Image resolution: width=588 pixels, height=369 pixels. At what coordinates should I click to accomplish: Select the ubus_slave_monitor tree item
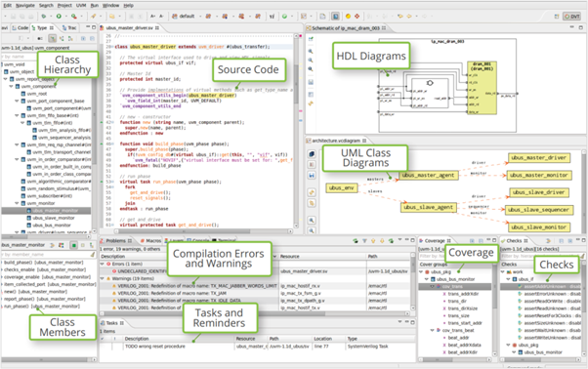coord(54,218)
